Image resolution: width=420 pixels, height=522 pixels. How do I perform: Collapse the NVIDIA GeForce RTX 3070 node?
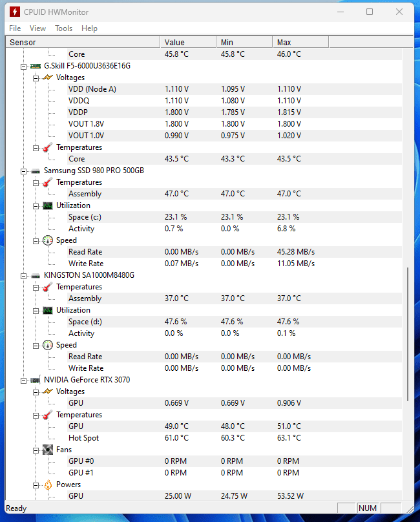click(x=23, y=381)
